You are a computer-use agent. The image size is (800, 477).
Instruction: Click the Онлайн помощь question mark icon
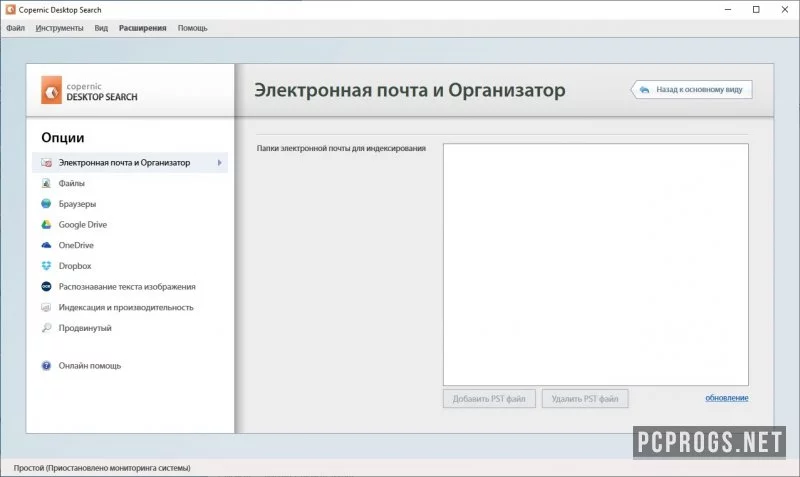click(46, 366)
